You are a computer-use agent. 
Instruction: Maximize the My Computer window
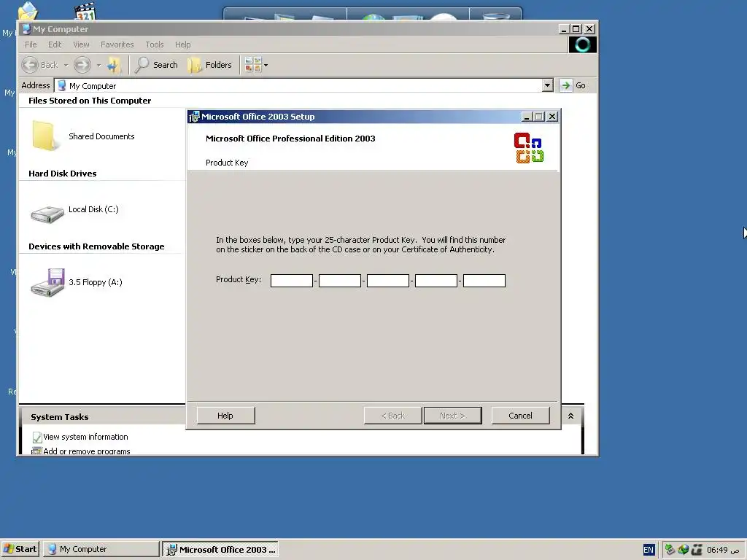point(576,29)
